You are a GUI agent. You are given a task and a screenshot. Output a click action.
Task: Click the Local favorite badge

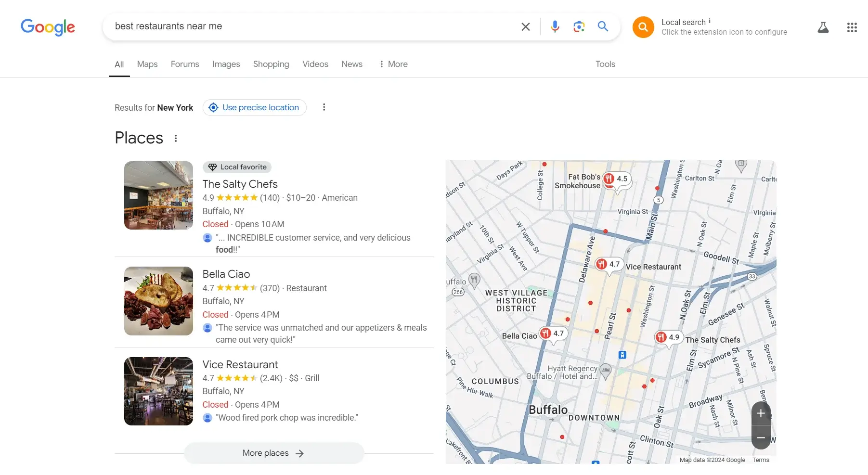tap(237, 167)
